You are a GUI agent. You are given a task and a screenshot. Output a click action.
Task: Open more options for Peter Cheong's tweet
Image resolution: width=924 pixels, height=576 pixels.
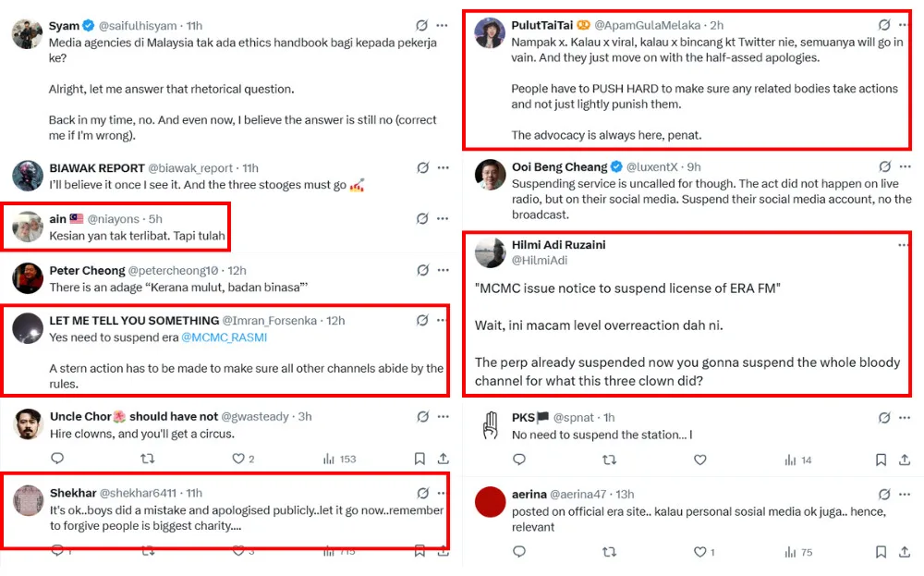click(x=443, y=271)
